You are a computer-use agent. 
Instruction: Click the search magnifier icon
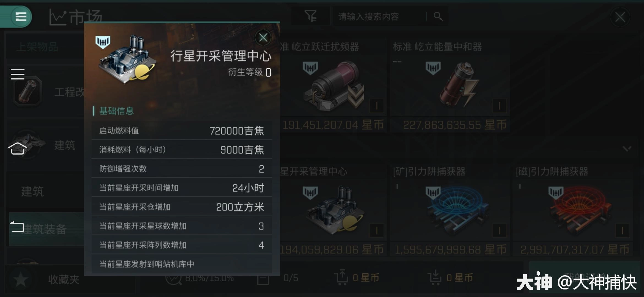pyautogui.click(x=438, y=16)
